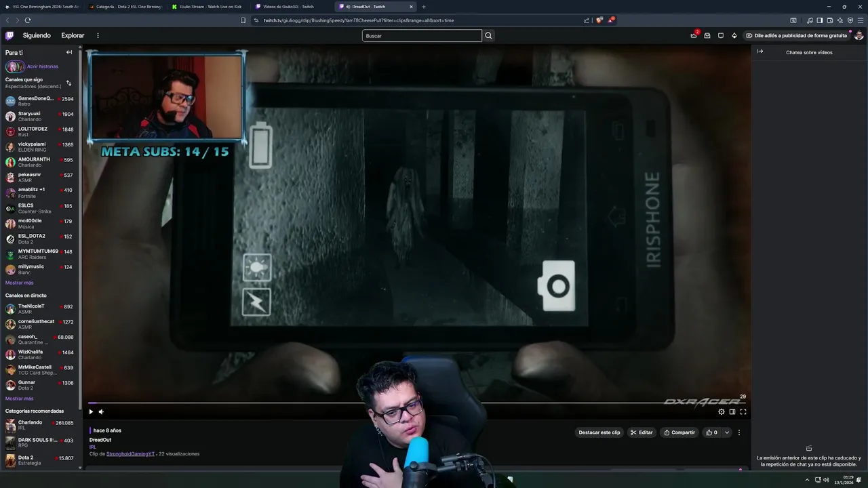Open StrongholdGamingYT clipper profile link
Image resolution: width=868 pixels, height=488 pixels.
point(130,453)
